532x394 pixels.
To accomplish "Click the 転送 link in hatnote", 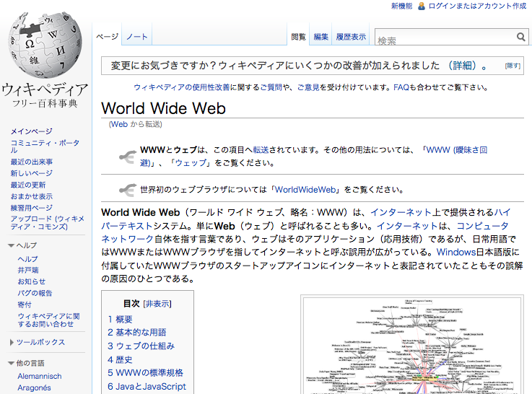I will 261,149.
